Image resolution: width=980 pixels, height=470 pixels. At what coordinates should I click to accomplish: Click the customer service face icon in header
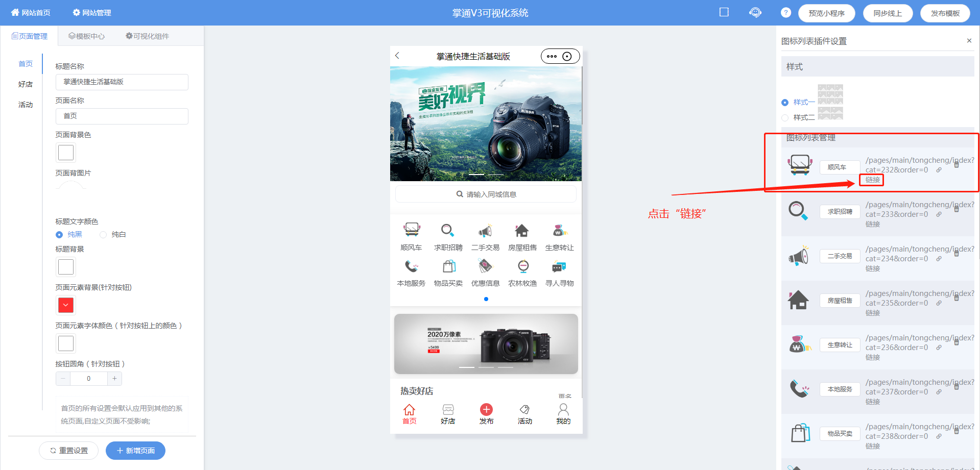(755, 12)
